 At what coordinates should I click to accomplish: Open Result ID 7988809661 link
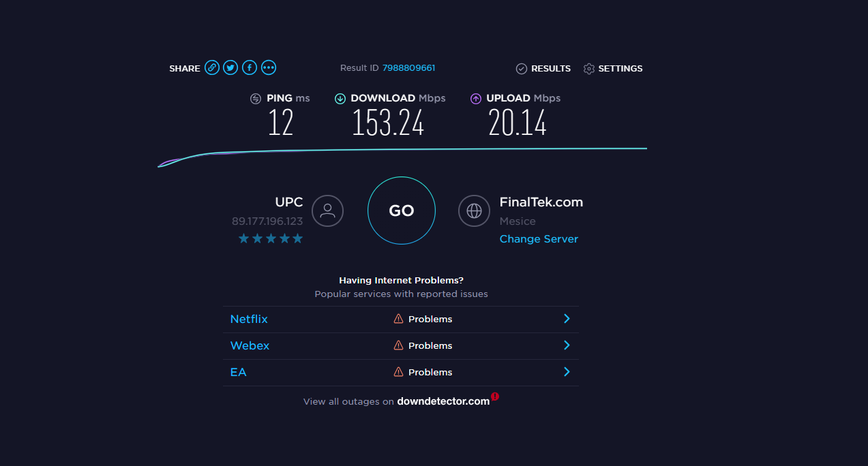(408, 68)
